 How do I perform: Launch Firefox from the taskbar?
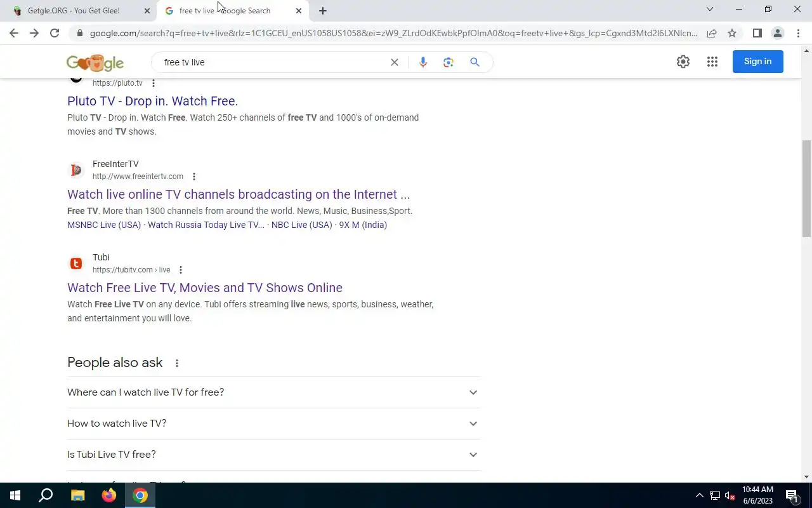click(x=109, y=495)
